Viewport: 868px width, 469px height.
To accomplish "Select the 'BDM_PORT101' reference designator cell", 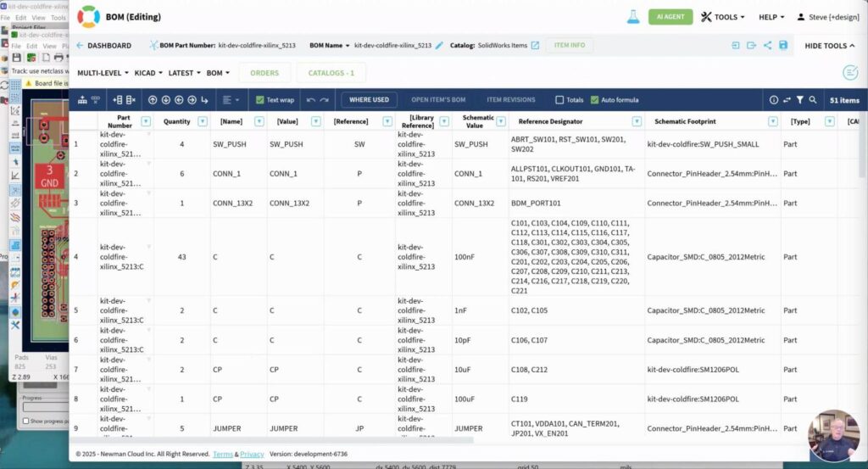I will click(x=576, y=204).
